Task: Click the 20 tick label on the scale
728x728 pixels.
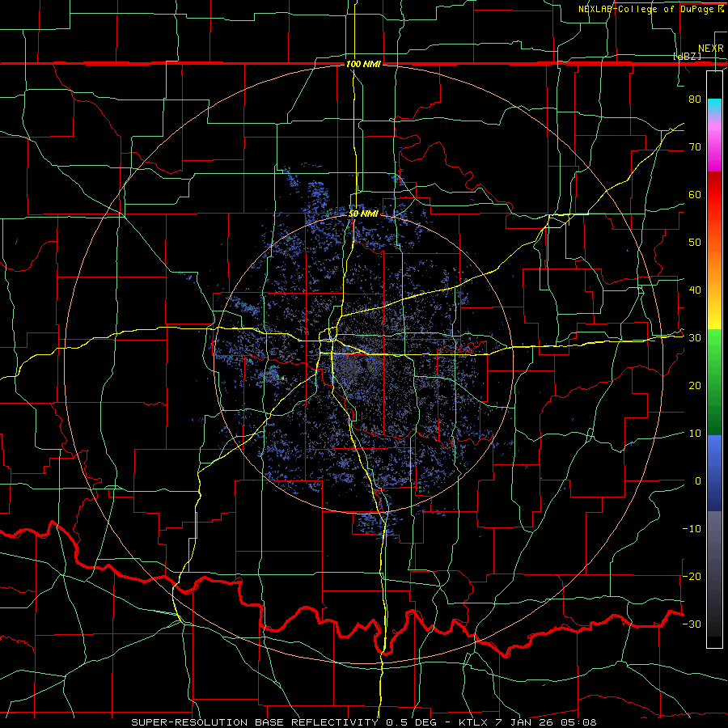Action: pyautogui.click(x=695, y=386)
